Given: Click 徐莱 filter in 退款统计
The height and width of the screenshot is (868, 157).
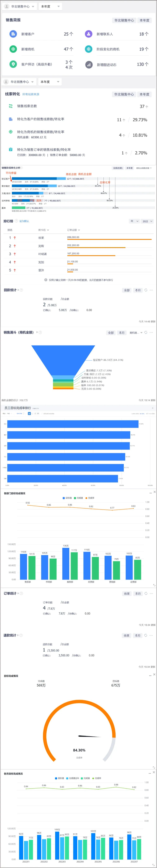Looking at the screenshot, I should pyautogui.click(x=127, y=635).
